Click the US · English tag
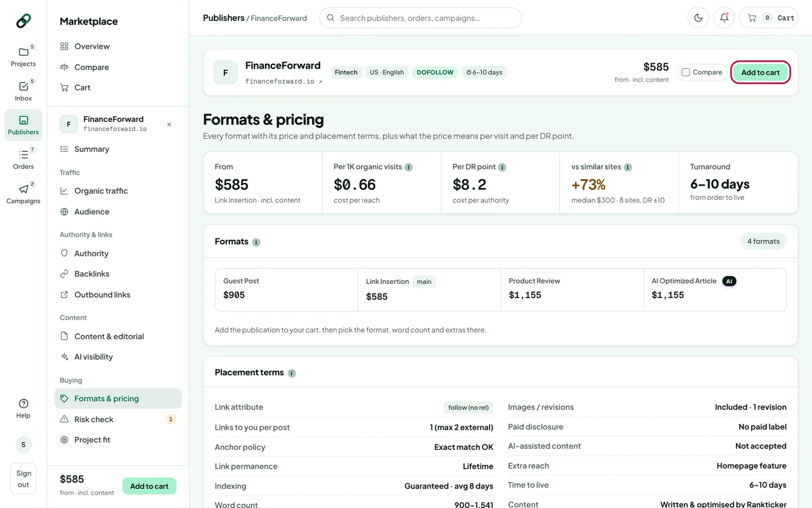Screen dimensions: 812x508 [x=387, y=72]
